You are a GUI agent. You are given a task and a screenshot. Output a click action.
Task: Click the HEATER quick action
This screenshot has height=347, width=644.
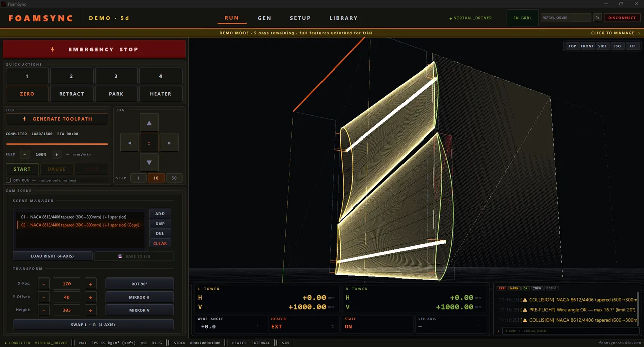pyautogui.click(x=160, y=94)
